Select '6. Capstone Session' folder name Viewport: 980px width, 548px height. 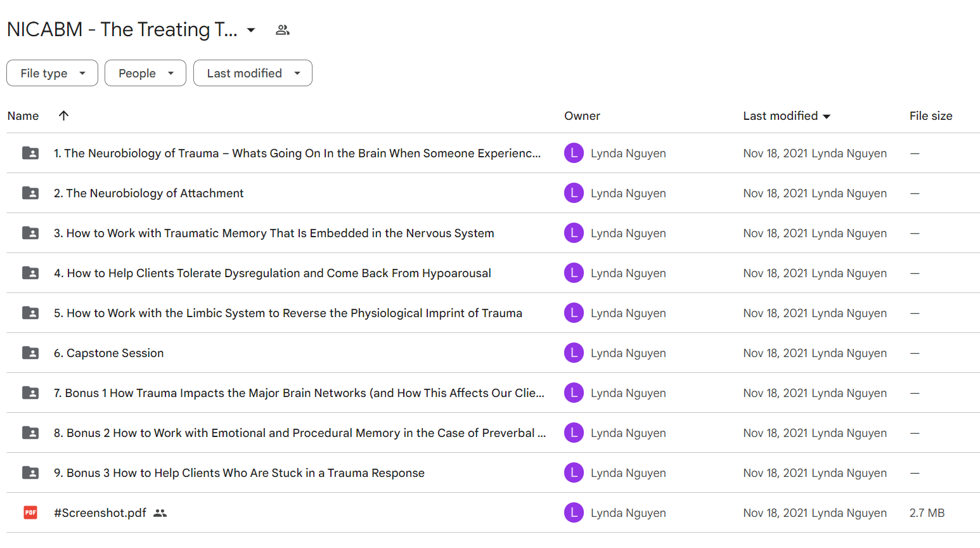pos(108,353)
